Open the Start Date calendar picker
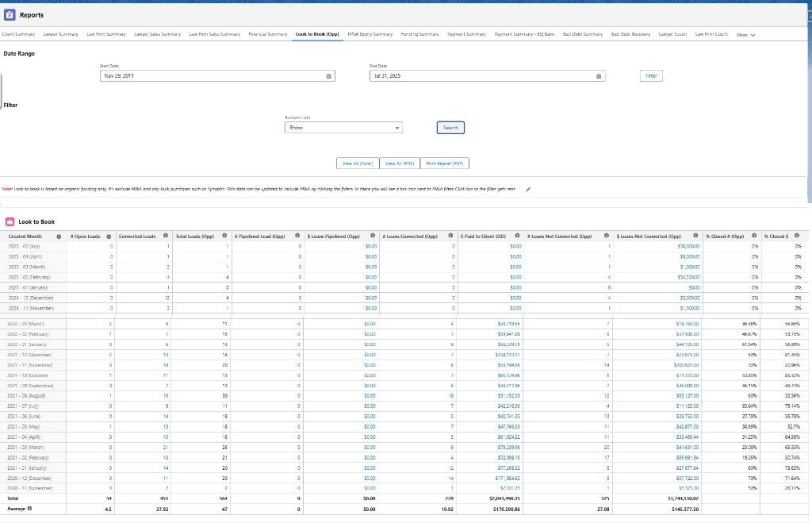 [328, 75]
